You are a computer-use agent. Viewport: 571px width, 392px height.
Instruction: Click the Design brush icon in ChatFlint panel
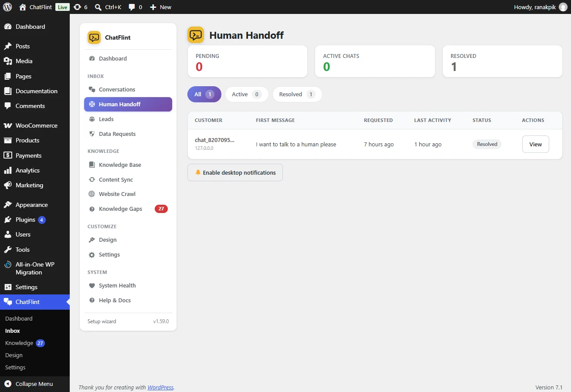92,240
